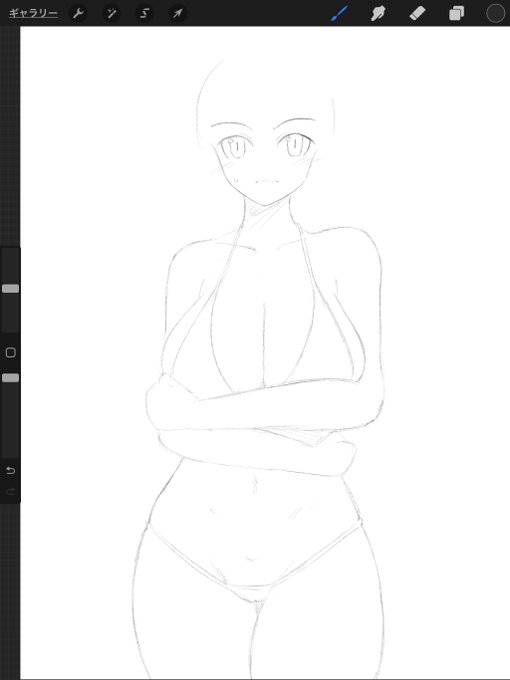Image resolution: width=510 pixels, height=680 pixels.
Task: Tap the square Modify button in sidebar
Action: click(x=10, y=352)
